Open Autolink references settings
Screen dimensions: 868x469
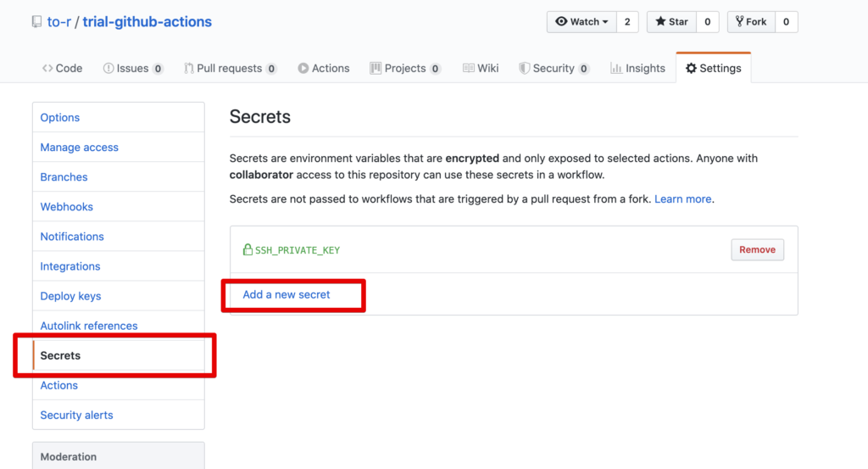[119, 326]
